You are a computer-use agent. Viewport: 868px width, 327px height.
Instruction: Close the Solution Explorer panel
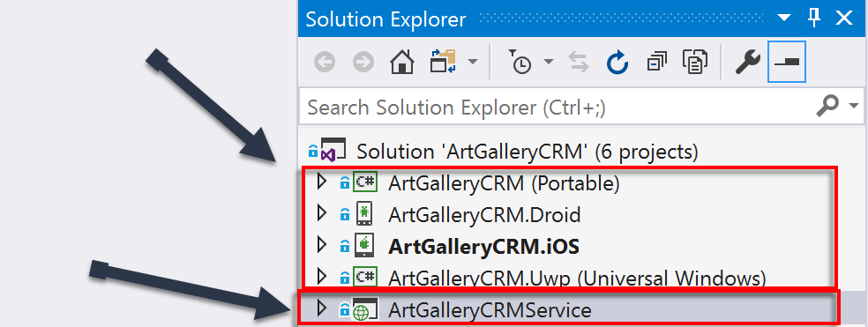pyautogui.click(x=844, y=19)
